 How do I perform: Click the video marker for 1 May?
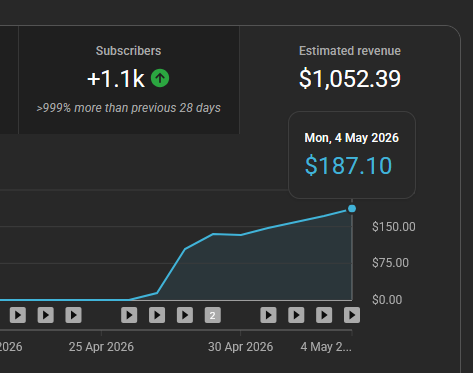pos(268,315)
